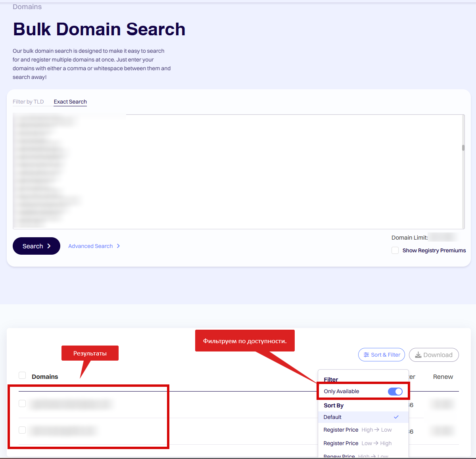Sort by Register Price Low to High
Screen dimensions: 476x459
357,443
